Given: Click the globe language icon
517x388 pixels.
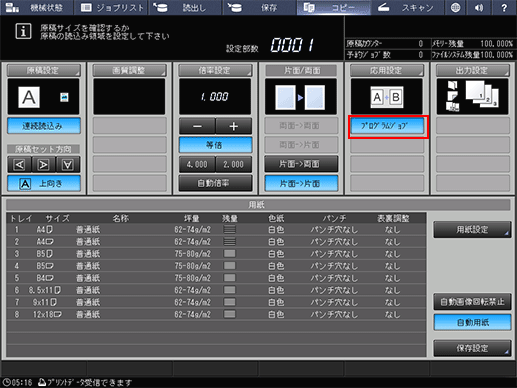Looking at the screenshot, I should pyautogui.click(x=455, y=8).
